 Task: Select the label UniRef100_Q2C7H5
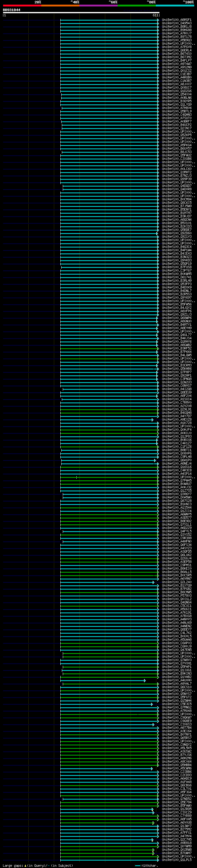[x=176, y=840]
